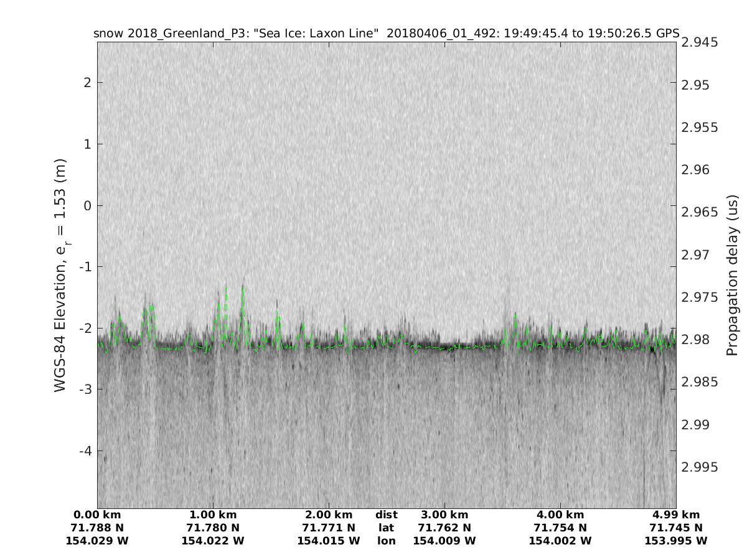The image size is (747, 560).
Task: Click the elevation tick label 2
Action: click(88, 82)
